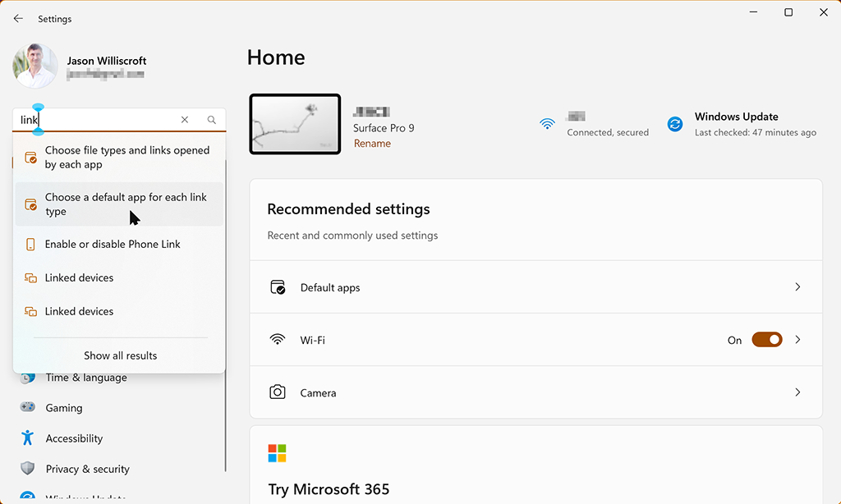The height and width of the screenshot is (504, 841).
Task: Click the Time & language clock icon
Action: (x=27, y=378)
